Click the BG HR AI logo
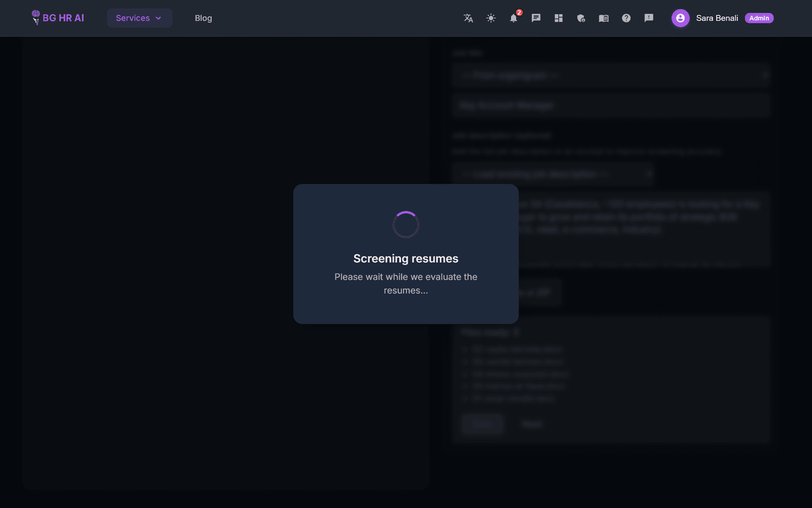The image size is (812, 508). 58,18
